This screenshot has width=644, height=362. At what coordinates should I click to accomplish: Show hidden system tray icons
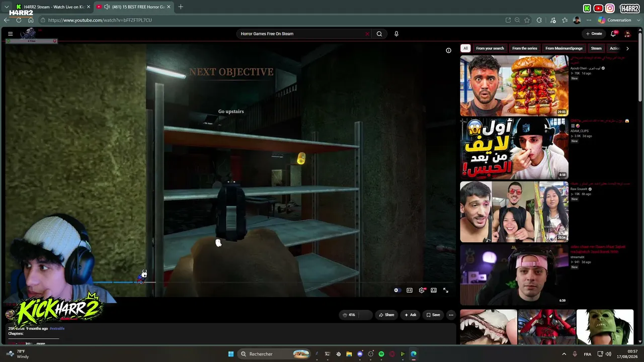[564, 354]
